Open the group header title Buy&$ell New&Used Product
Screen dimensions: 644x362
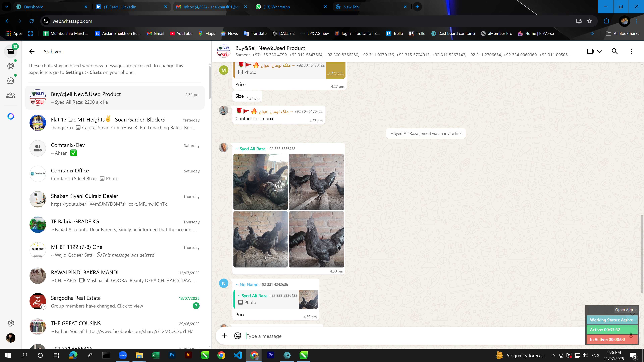270,48
